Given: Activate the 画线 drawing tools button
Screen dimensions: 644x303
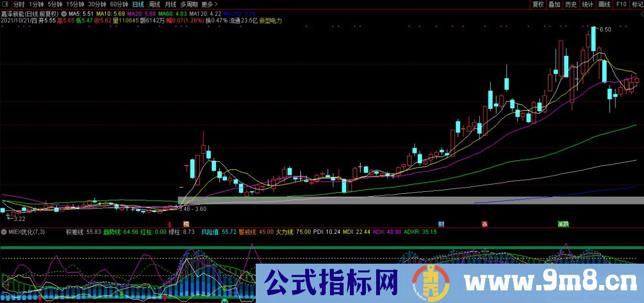Looking at the screenshot, I should coord(604,4).
